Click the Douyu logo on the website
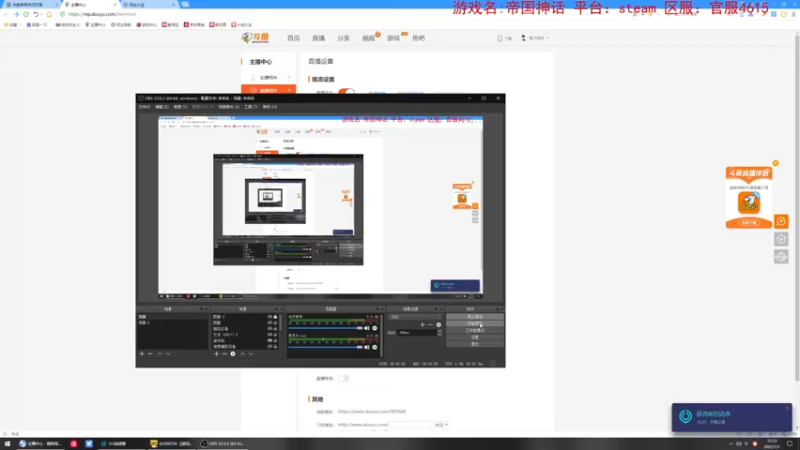The width and height of the screenshot is (800, 450). point(256,38)
